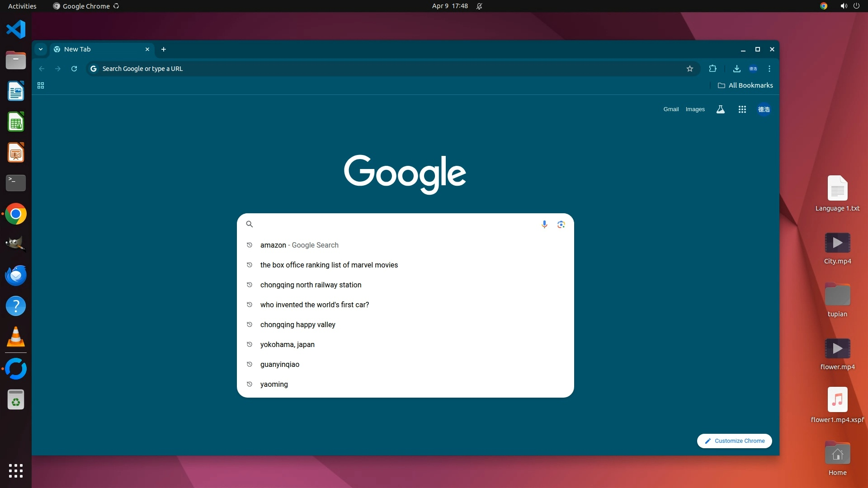Image resolution: width=868 pixels, height=488 pixels.
Task: Expand the tab search dropdown arrow
Action: click(41, 49)
